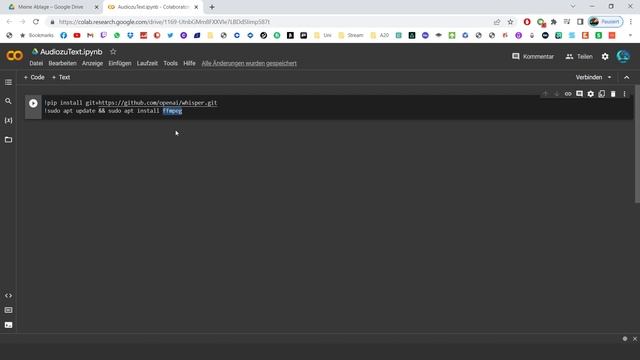Share this page icon in address bar
640x360 pixels.
497,22
